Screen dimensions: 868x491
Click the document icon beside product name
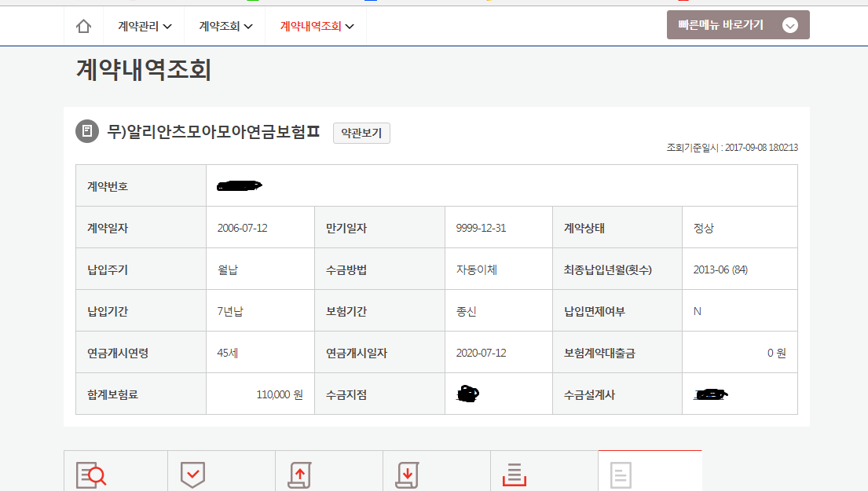point(87,131)
